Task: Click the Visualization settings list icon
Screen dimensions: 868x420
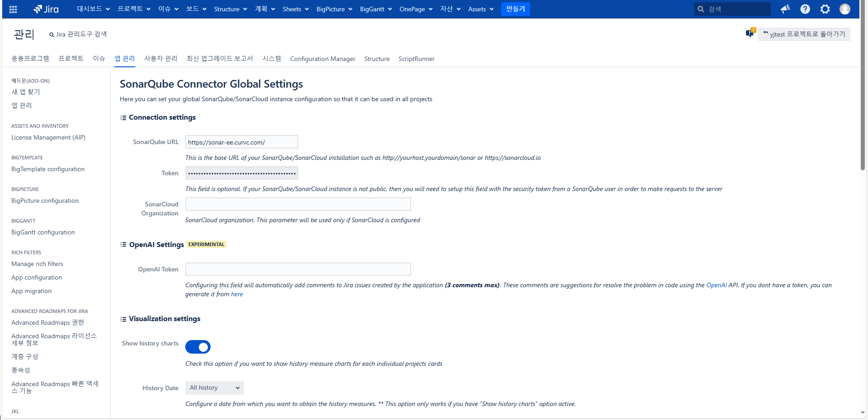Action: click(123, 319)
